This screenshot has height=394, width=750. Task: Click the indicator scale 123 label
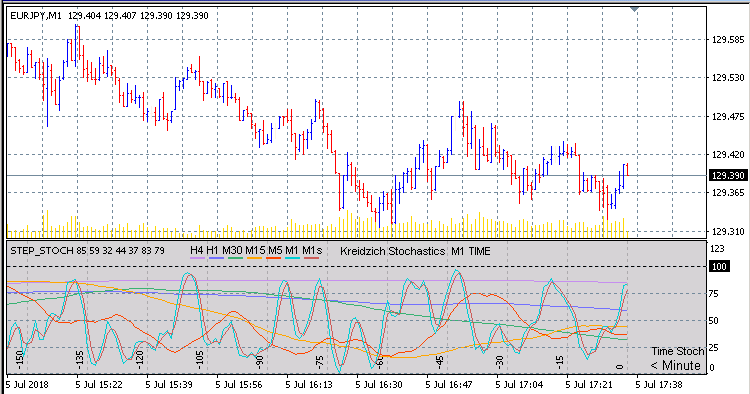point(717,249)
